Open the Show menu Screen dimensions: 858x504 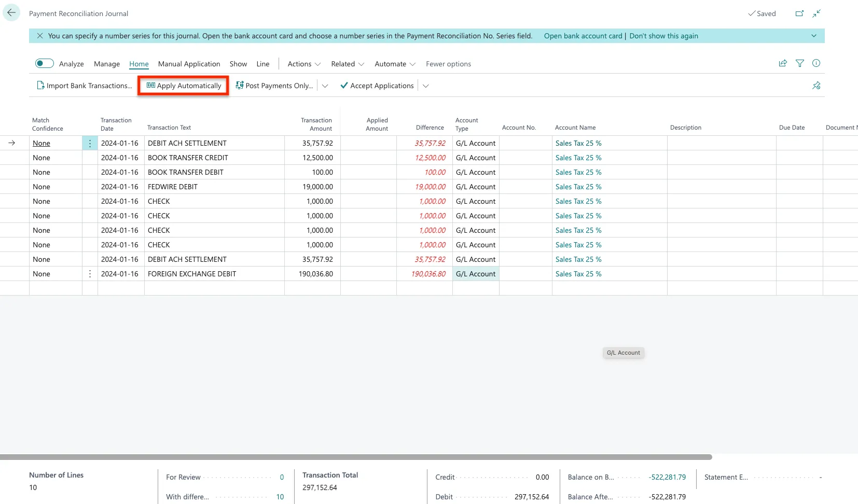[x=239, y=64]
